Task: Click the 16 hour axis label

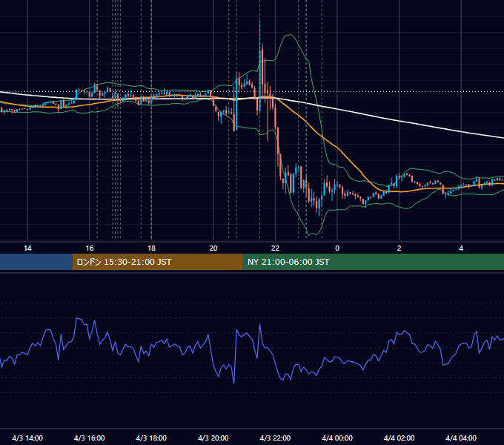Action: (90, 248)
